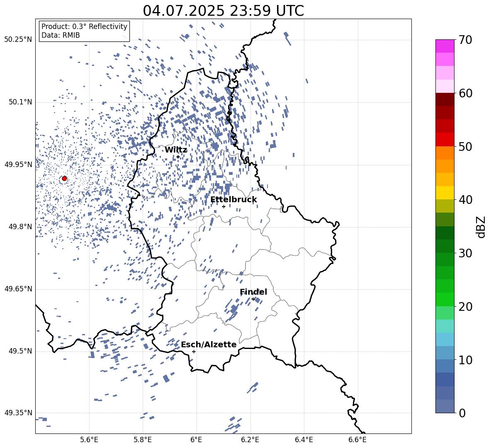Click the 49.95°N latitude label
This screenshot has height=448, width=491.
point(18,165)
